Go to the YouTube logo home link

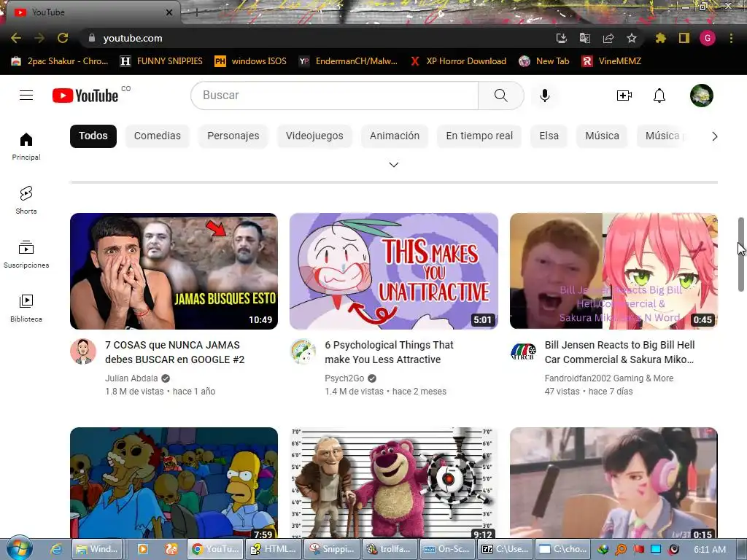pos(85,96)
